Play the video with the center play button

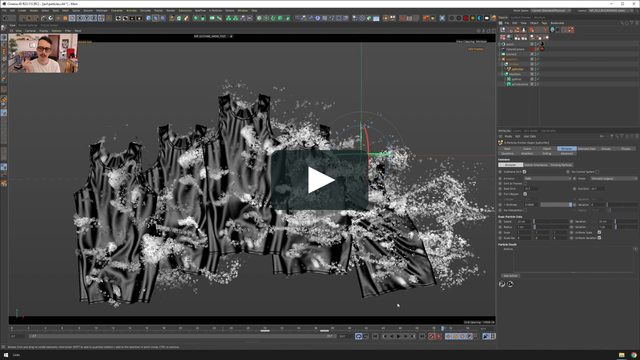320,180
